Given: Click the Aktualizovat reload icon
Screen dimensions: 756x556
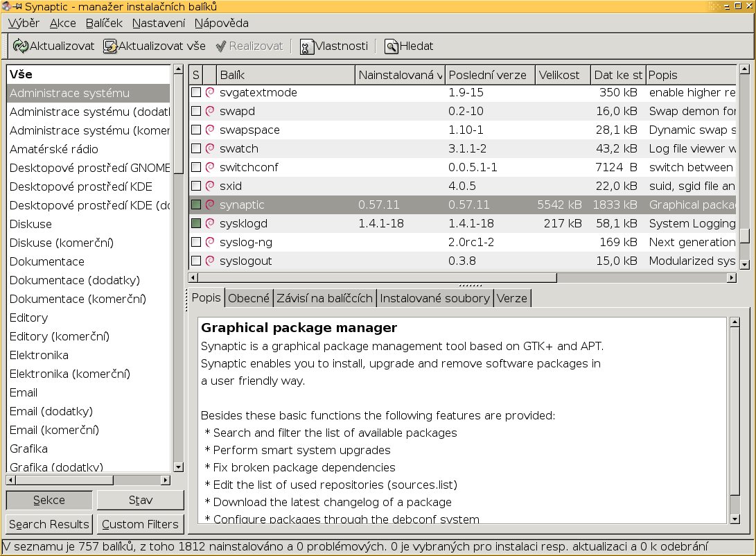Looking at the screenshot, I should 21,46.
